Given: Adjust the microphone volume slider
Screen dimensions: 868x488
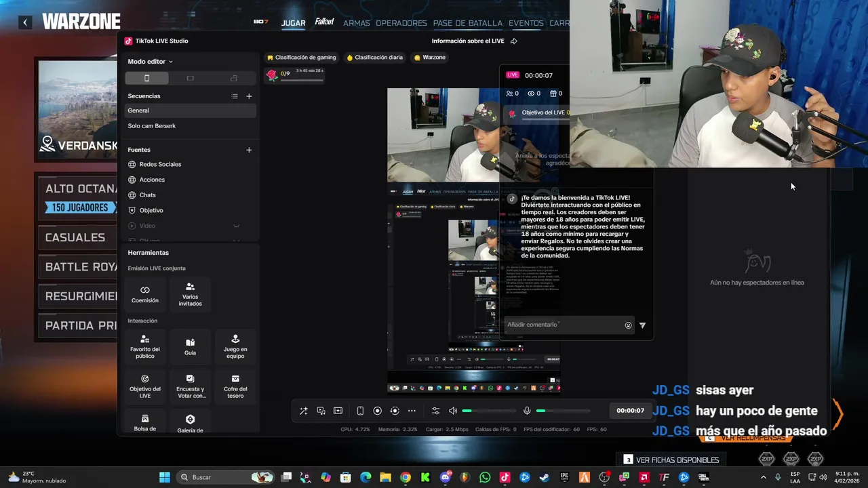Looking at the screenshot, I should [x=563, y=411].
